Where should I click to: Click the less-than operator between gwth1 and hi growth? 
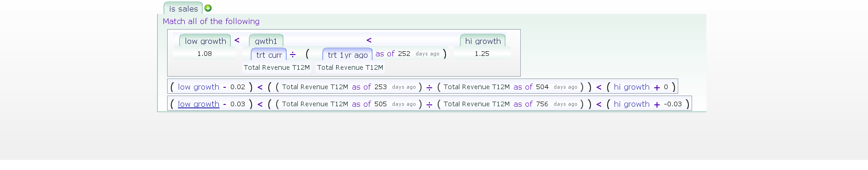[x=369, y=40]
